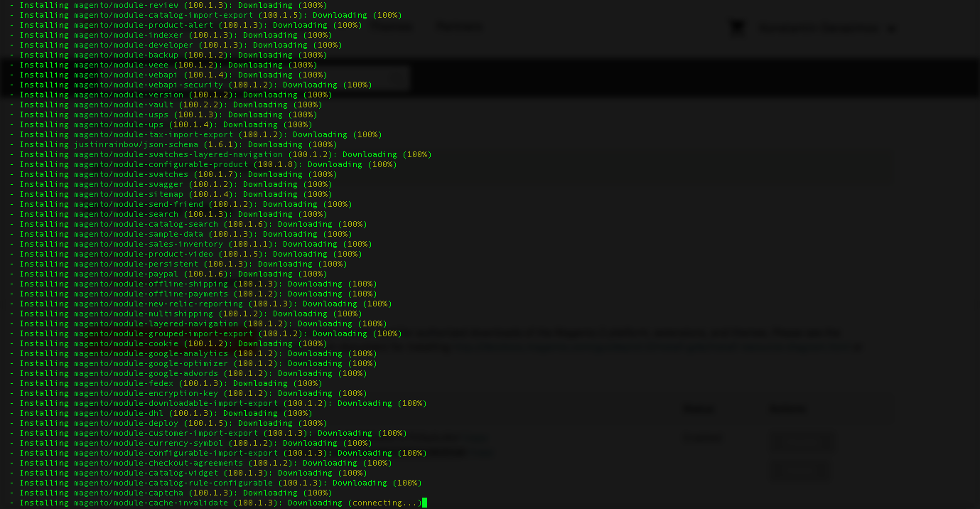
Task: Click the magento/module-webapi-security package name
Action: pos(148,85)
